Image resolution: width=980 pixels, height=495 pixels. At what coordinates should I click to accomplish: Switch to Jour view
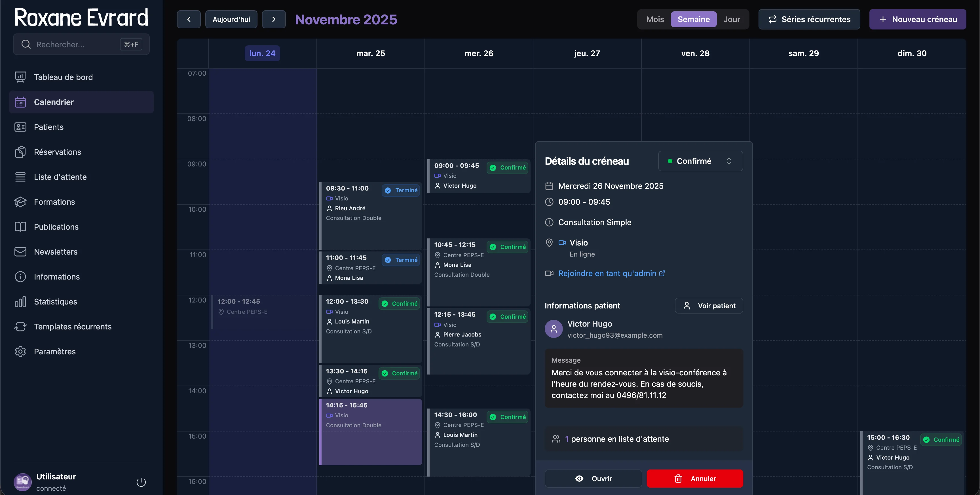point(732,19)
